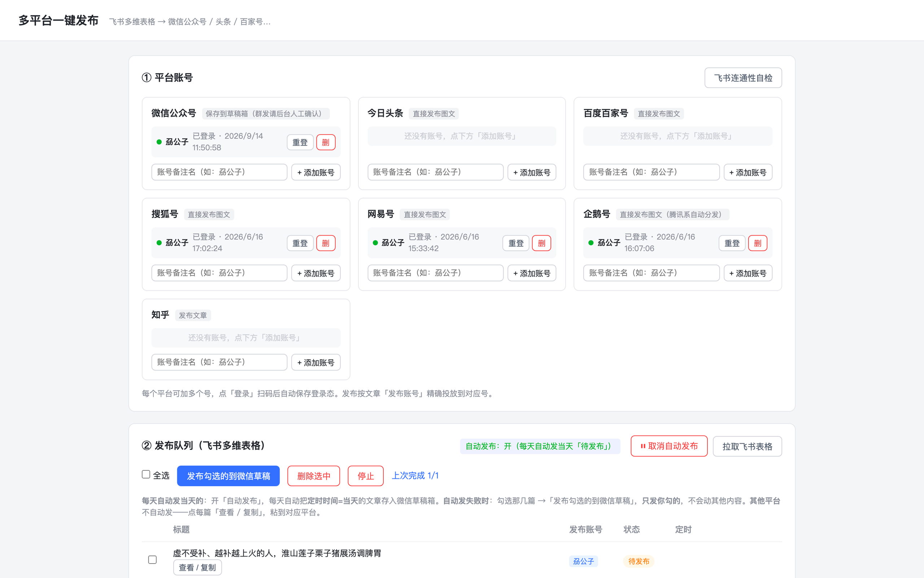Click the 保存到草稿箱 tag beside 微信公众号
Image resolution: width=924 pixels, height=578 pixels.
(266, 113)
